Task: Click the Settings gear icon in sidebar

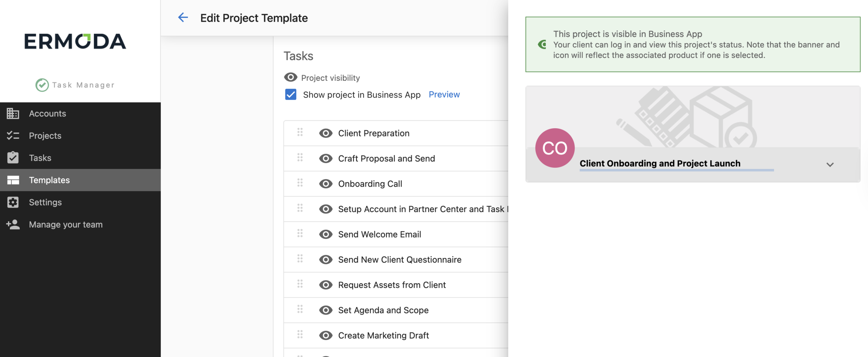Action: (13, 202)
